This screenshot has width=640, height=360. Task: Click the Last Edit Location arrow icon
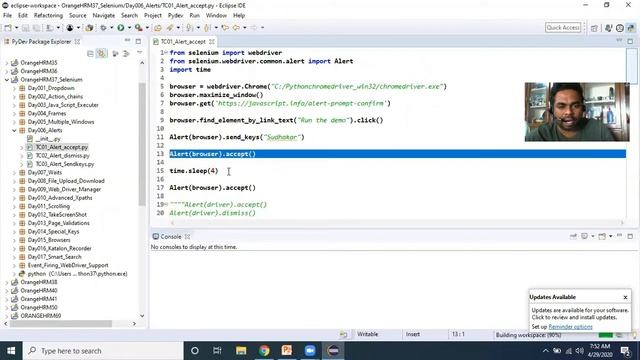pos(225,28)
